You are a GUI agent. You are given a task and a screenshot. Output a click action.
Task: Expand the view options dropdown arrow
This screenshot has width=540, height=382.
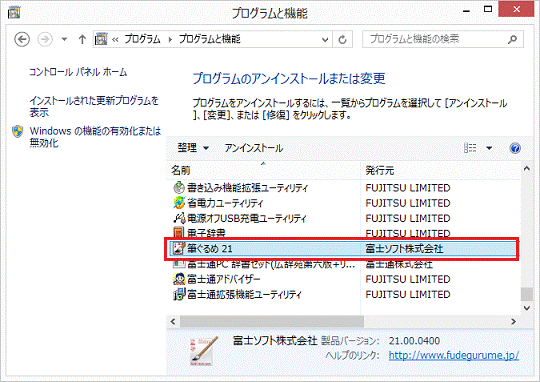click(x=489, y=148)
